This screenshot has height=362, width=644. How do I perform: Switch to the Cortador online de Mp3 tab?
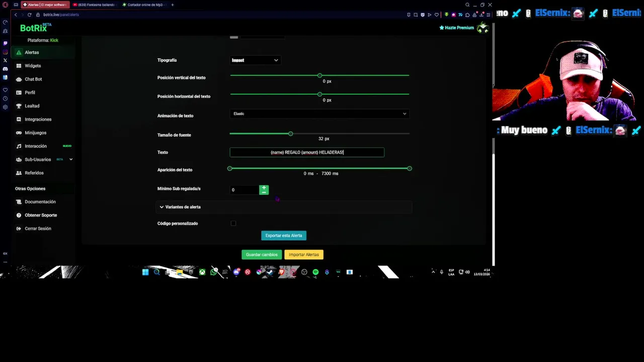click(143, 5)
